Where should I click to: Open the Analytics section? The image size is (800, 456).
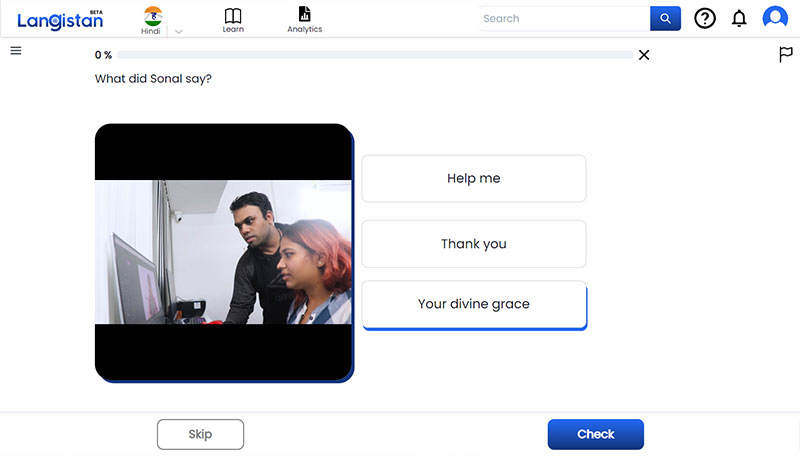pos(304,19)
